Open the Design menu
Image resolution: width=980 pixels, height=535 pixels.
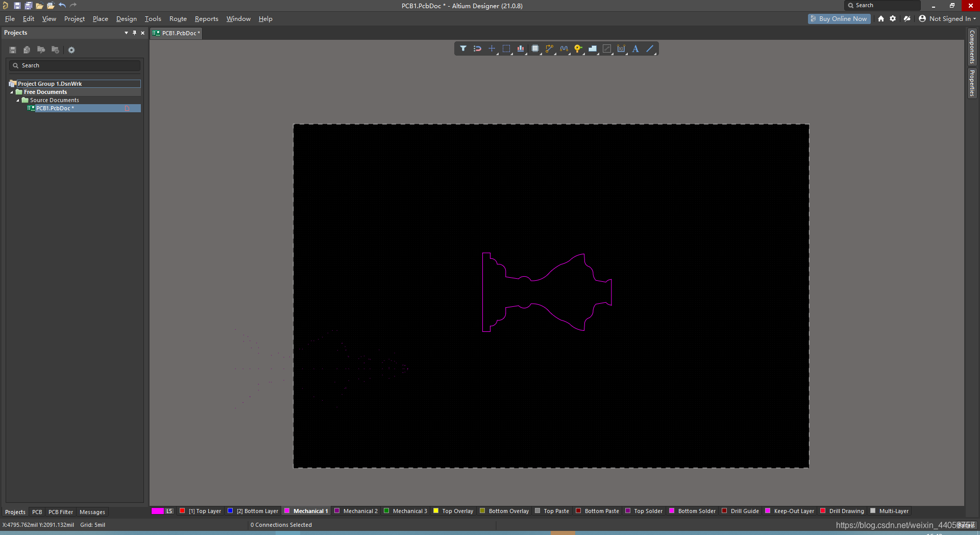pos(126,18)
